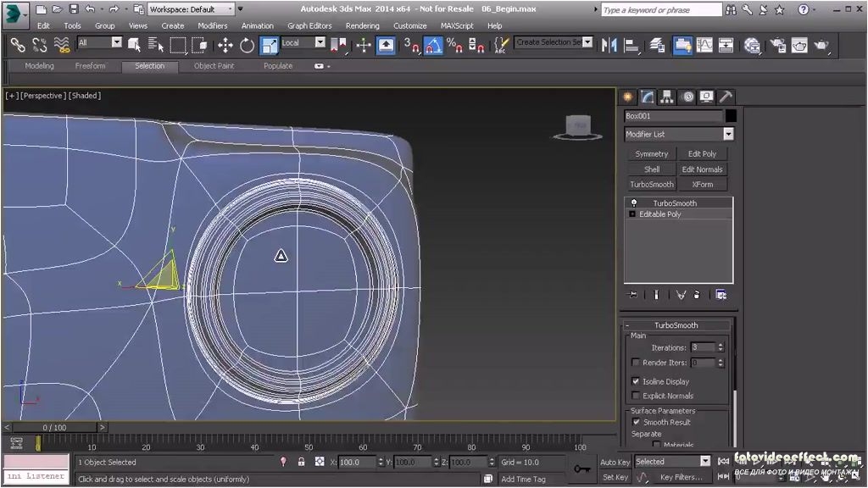868x488 pixels.
Task: Open the MAXScript menu
Action: [x=457, y=25]
